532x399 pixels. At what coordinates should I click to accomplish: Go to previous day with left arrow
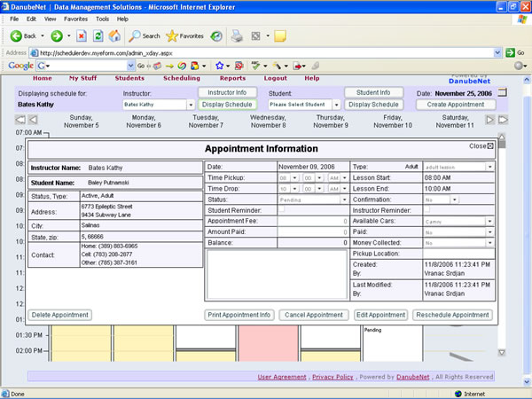click(33, 120)
